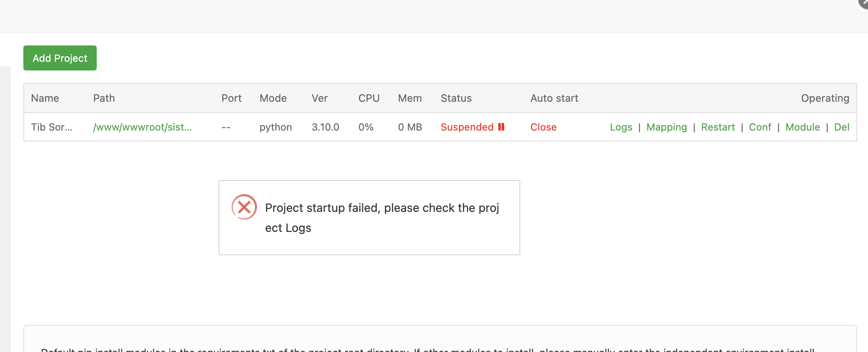Delete the project with Del
This screenshot has height=352, width=868.
click(x=841, y=127)
